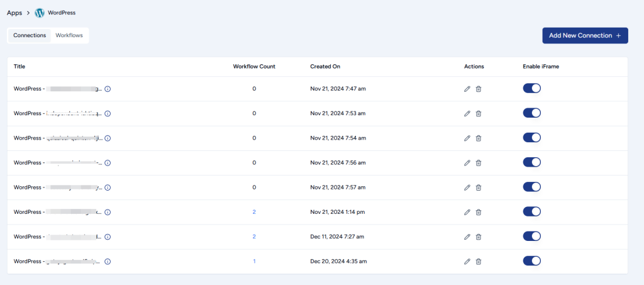Show info for the Dec 20, 2024 connection
The image size is (644, 285).
(x=108, y=262)
